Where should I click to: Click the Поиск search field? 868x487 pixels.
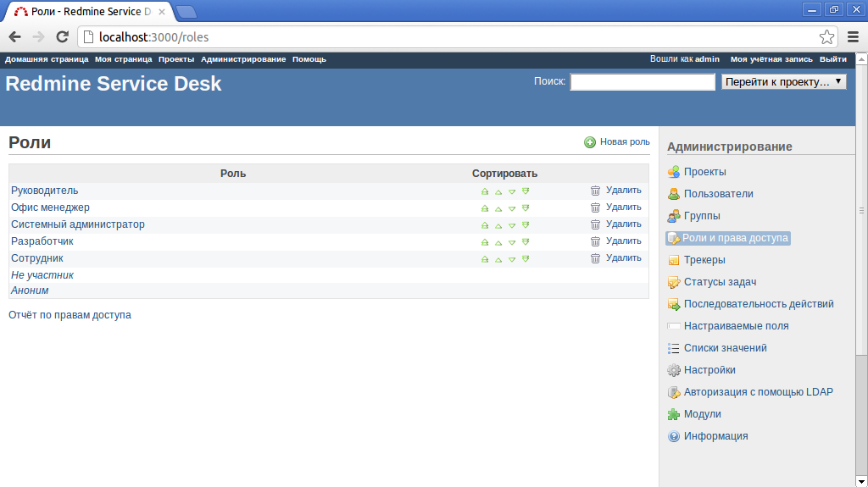tap(643, 82)
